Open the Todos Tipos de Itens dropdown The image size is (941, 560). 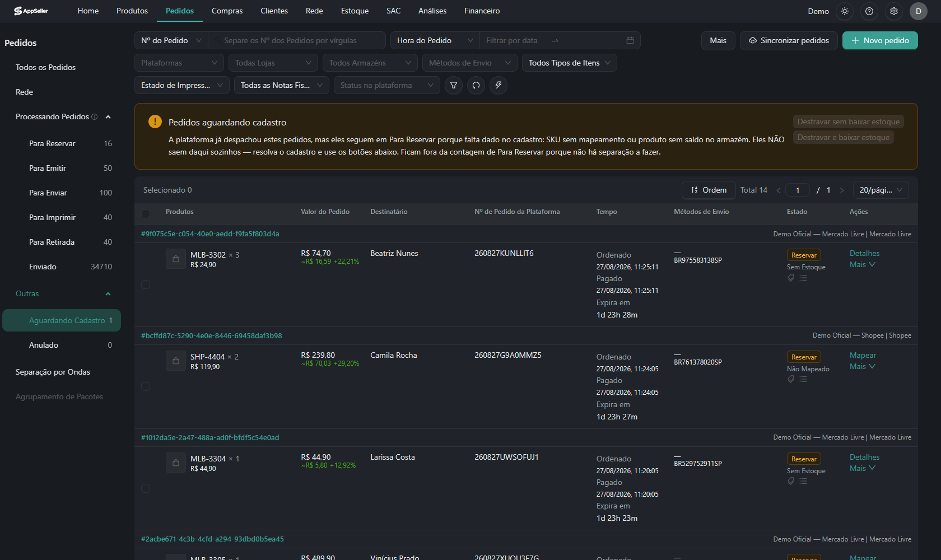pyautogui.click(x=570, y=63)
